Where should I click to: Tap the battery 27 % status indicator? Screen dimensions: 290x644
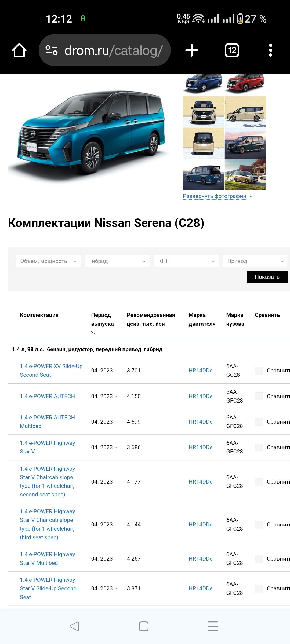(252, 19)
